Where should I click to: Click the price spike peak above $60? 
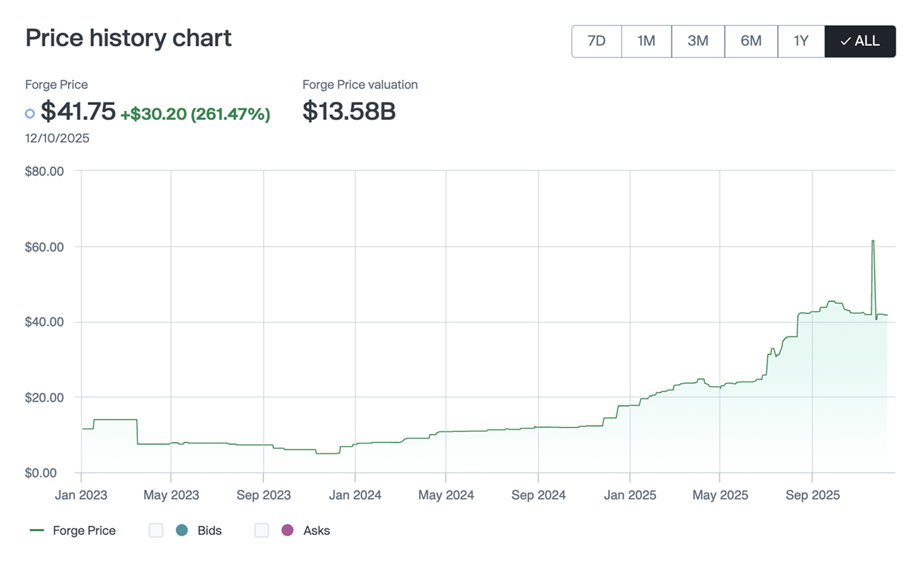(x=873, y=241)
